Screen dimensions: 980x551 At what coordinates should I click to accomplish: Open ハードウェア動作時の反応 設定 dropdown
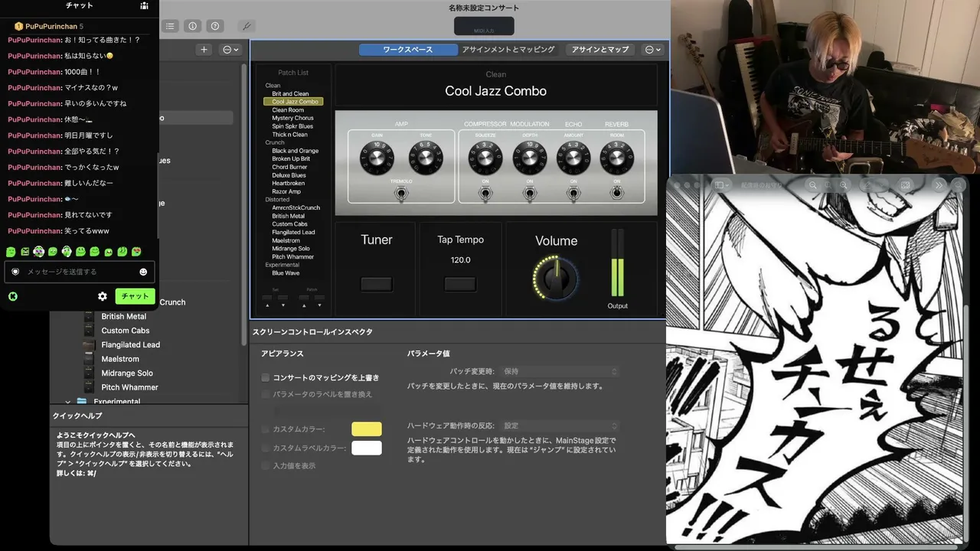(x=560, y=425)
